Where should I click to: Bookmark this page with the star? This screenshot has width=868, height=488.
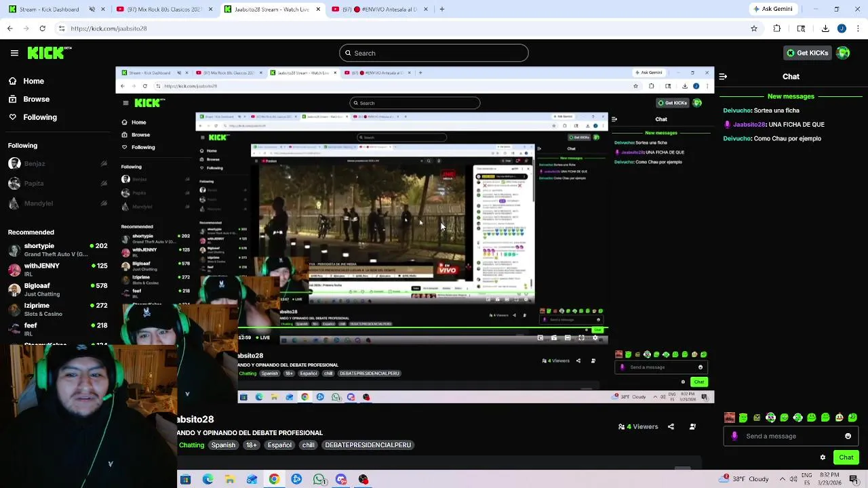pos(753,28)
